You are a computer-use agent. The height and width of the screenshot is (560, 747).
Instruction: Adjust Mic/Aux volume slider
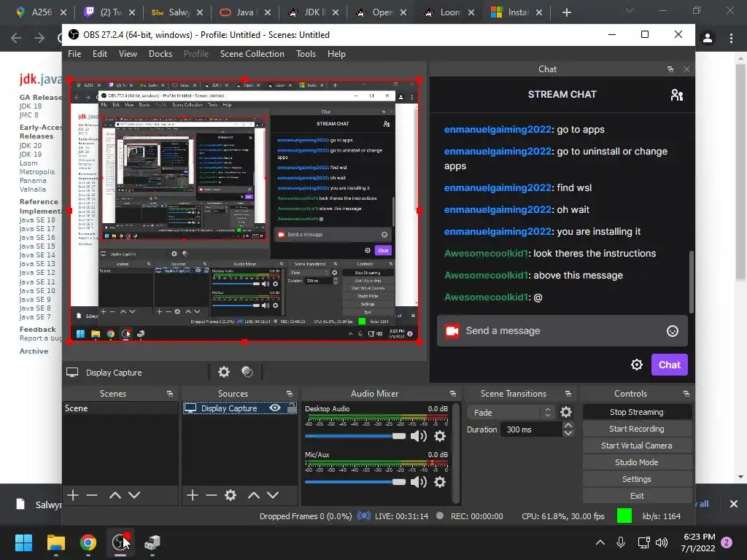point(355,482)
